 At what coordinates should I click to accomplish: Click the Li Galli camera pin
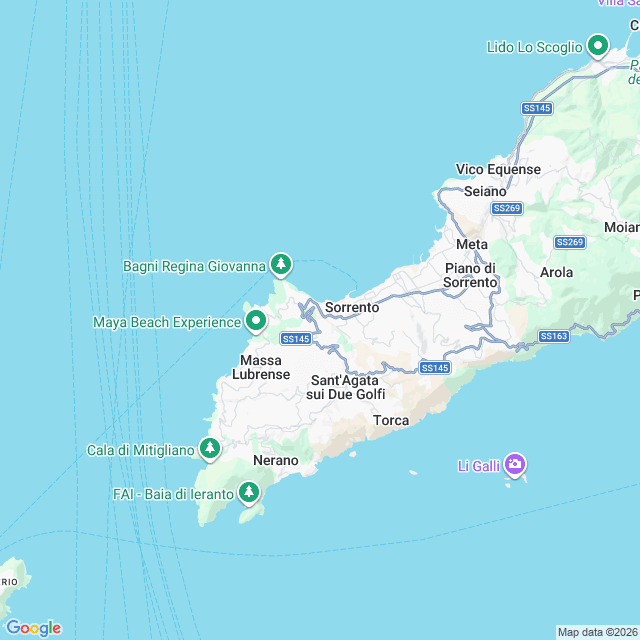515,465
